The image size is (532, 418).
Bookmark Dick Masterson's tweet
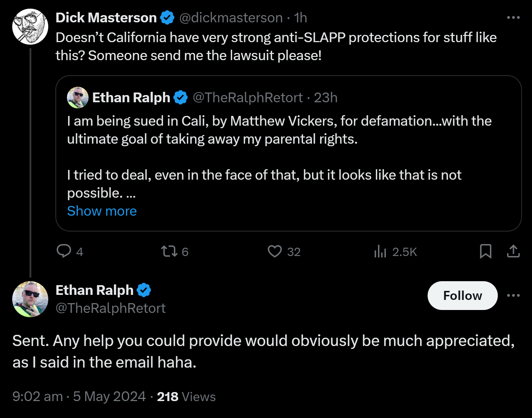tap(486, 251)
